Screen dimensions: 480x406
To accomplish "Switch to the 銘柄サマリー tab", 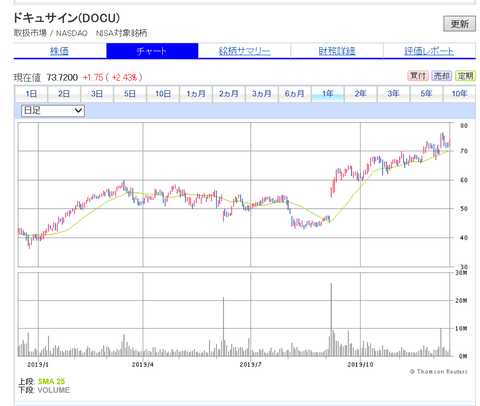I will pyautogui.click(x=244, y=51).
